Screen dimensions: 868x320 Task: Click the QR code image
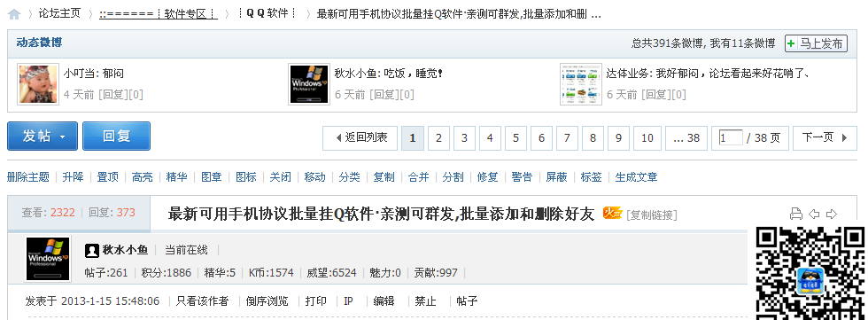click(x=810, y=273)
